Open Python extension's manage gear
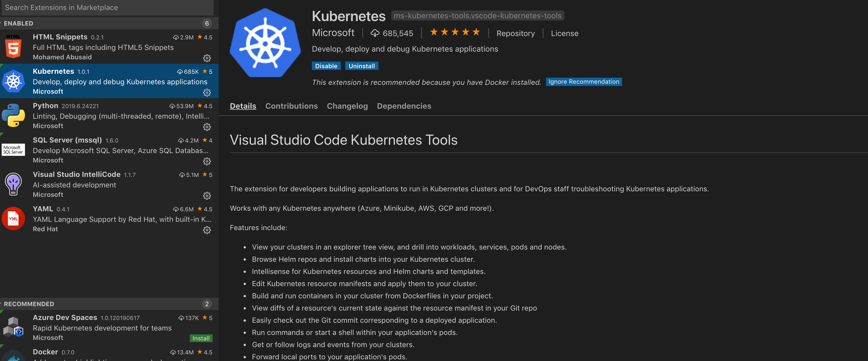 click(207, 127)
